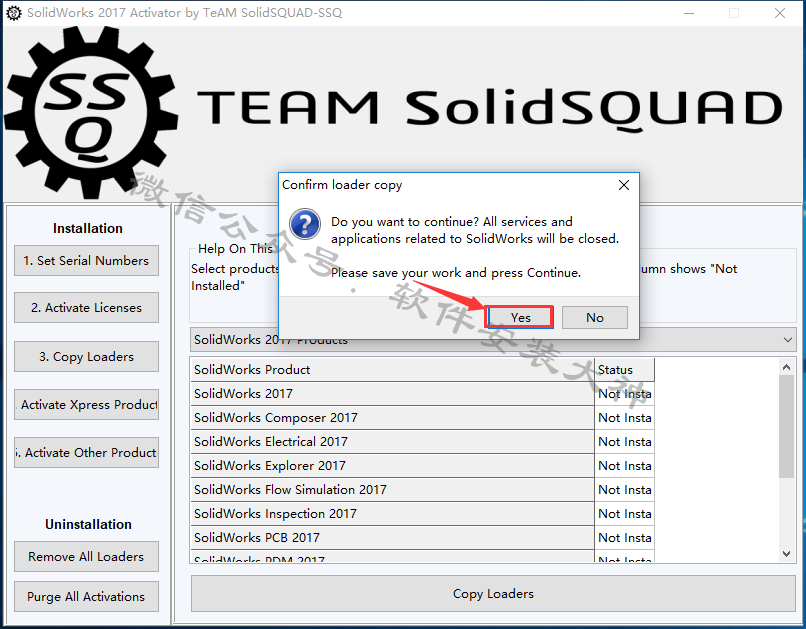
Task: Click the Set Serial Numbers button
Action: pyautogui.click(x=86, y=261)
